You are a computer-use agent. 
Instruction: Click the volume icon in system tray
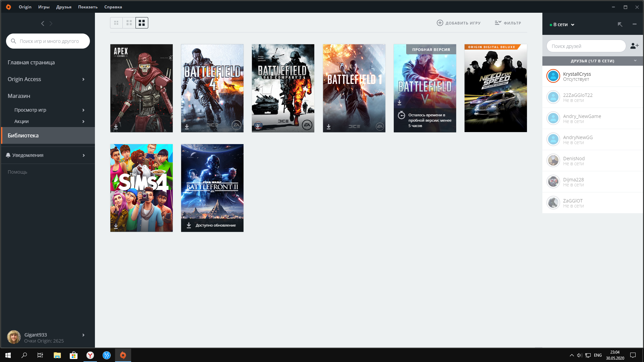click(x=579, y=355)
